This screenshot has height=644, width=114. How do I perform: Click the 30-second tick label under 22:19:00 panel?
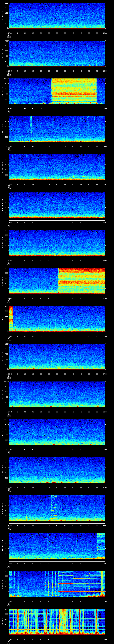click(57, 109)
